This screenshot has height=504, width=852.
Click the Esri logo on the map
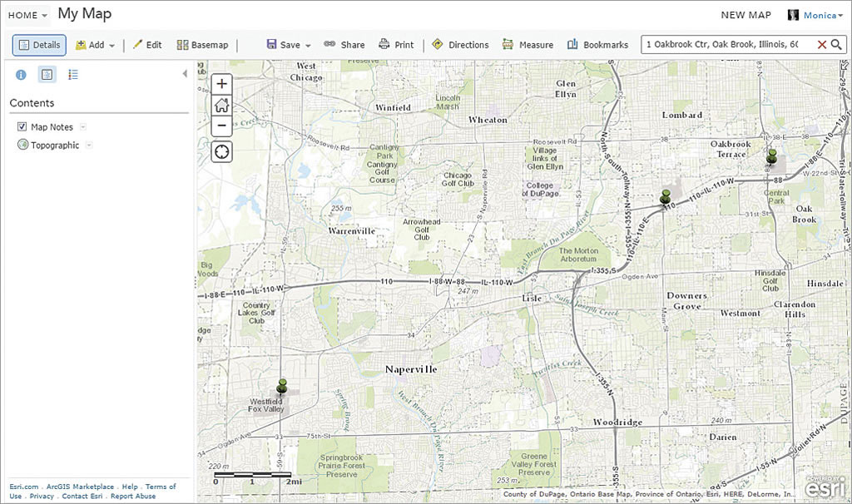tap(825, 487)
